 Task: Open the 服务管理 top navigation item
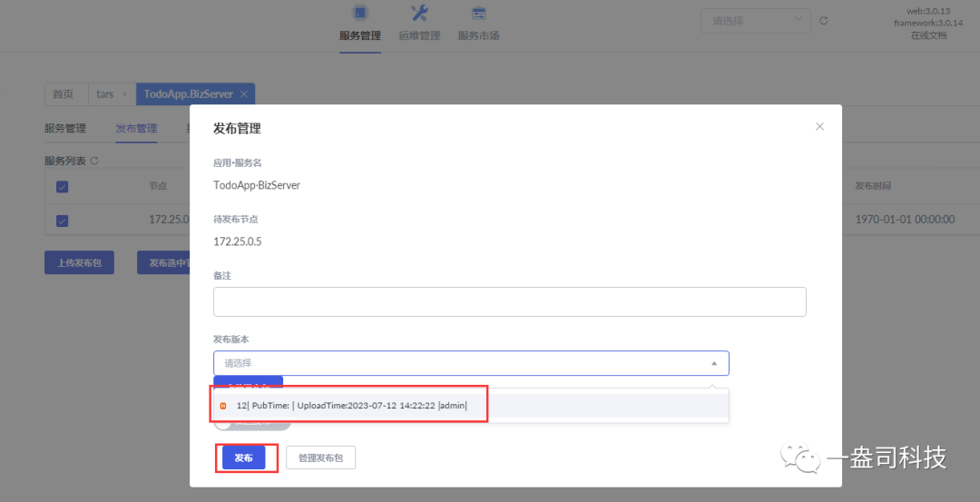click(360, 23)
